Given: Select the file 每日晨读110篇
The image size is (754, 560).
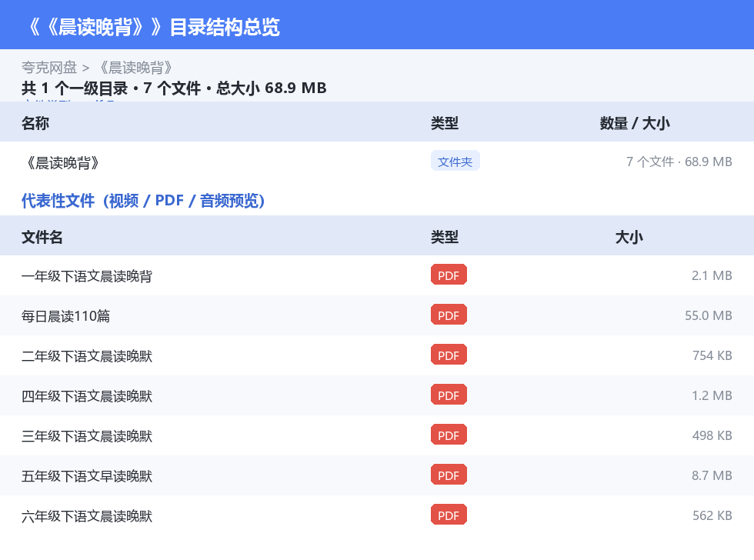Looking at the screenshot, I should tap(66, 316).
